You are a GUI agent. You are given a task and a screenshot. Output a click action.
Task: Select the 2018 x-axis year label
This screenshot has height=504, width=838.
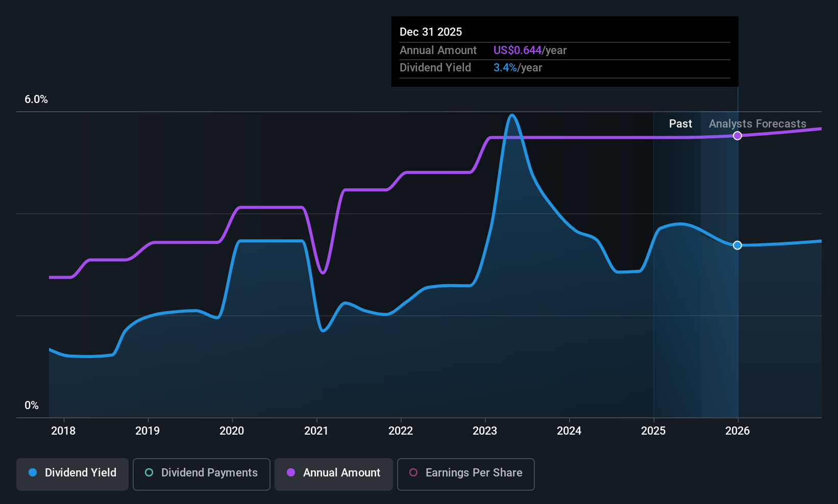63,431
